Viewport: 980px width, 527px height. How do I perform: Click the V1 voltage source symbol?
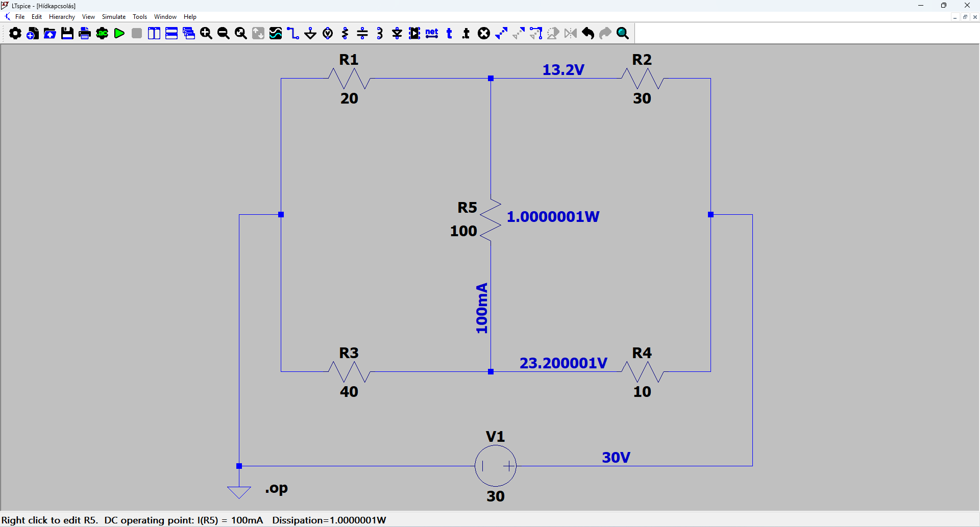point(495,465)
